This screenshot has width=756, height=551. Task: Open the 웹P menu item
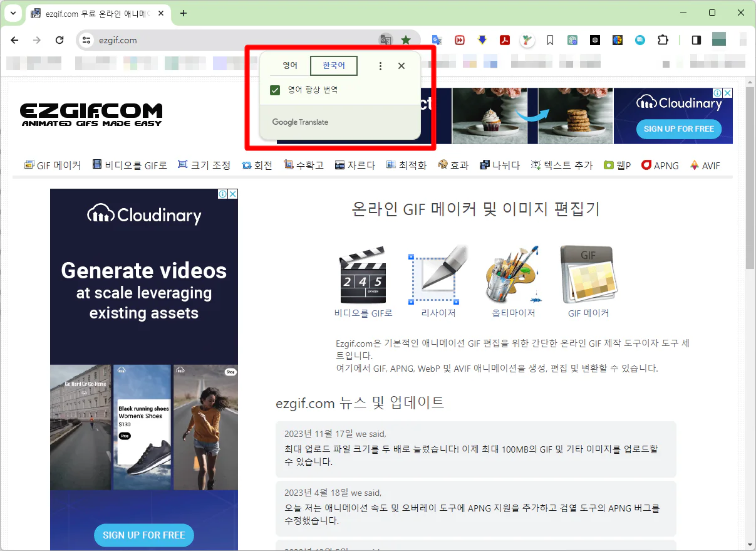(617, 165)
